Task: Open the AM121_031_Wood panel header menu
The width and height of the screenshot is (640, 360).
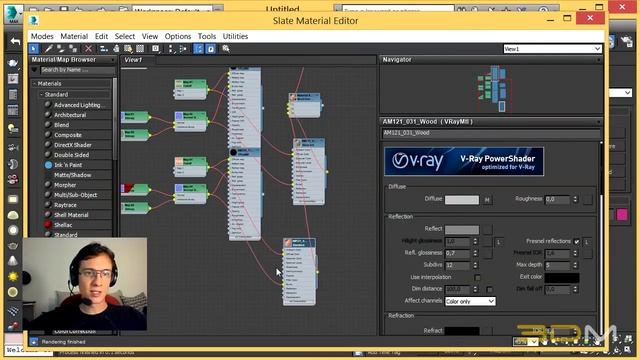Action: tap(599, 122)
